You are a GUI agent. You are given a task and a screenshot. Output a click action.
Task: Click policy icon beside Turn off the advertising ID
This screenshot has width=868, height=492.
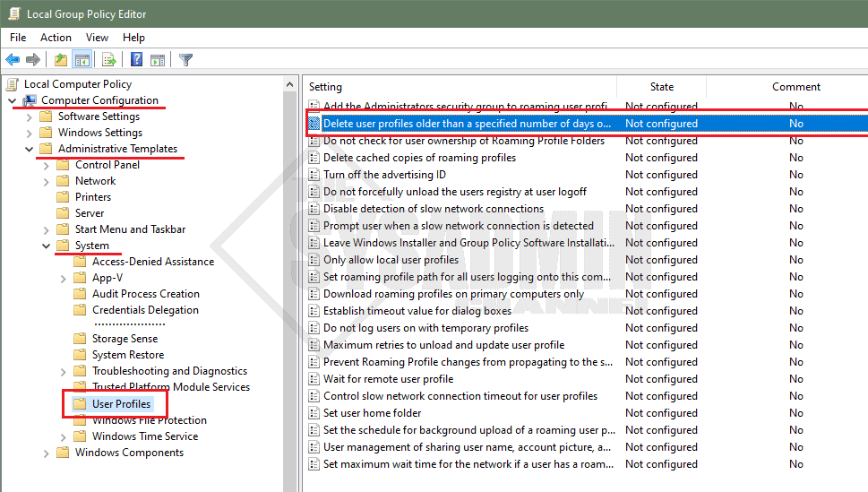point(314,175)
